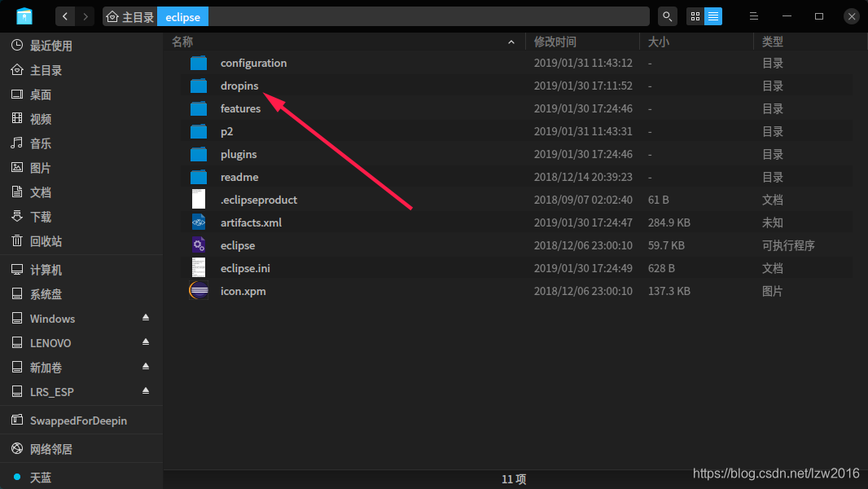Click the 计算机 sidebar icon
Viewport: 868px width, 489px height.
(x=17, y=270)
